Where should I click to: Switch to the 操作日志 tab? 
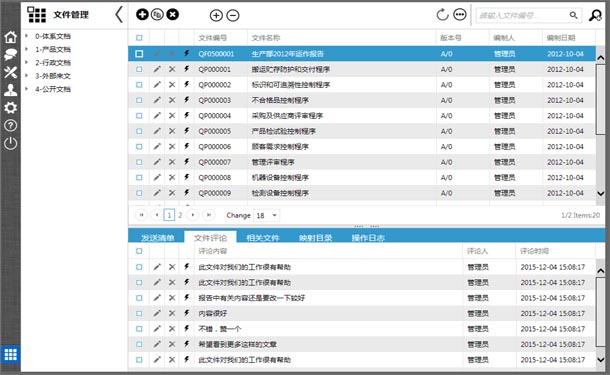pyautogui.click(x=368, y=238)
